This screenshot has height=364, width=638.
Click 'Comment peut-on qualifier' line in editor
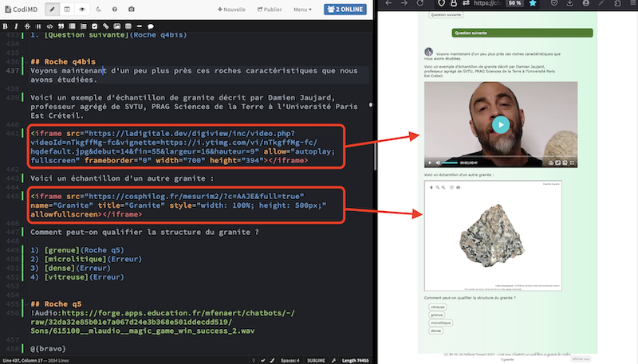[144, 233]
